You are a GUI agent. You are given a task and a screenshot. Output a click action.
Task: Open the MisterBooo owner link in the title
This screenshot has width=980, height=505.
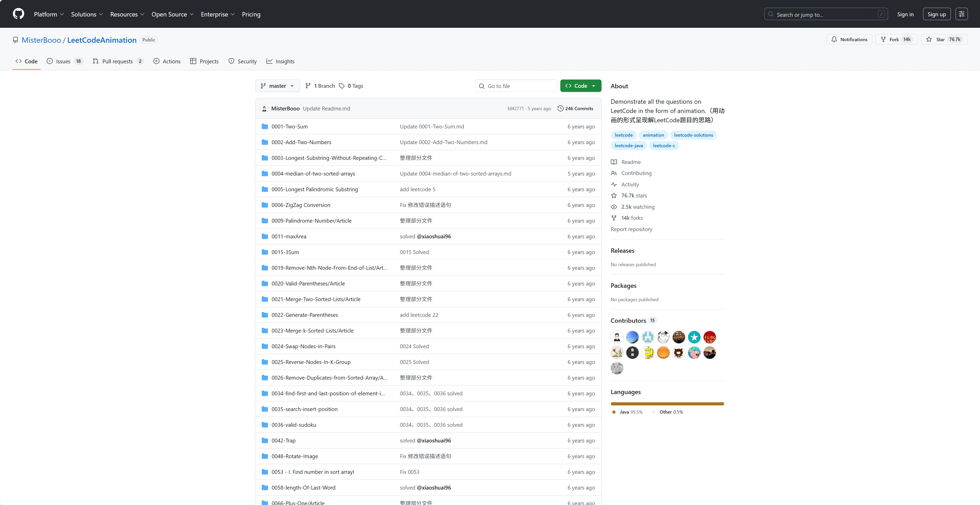41,40
